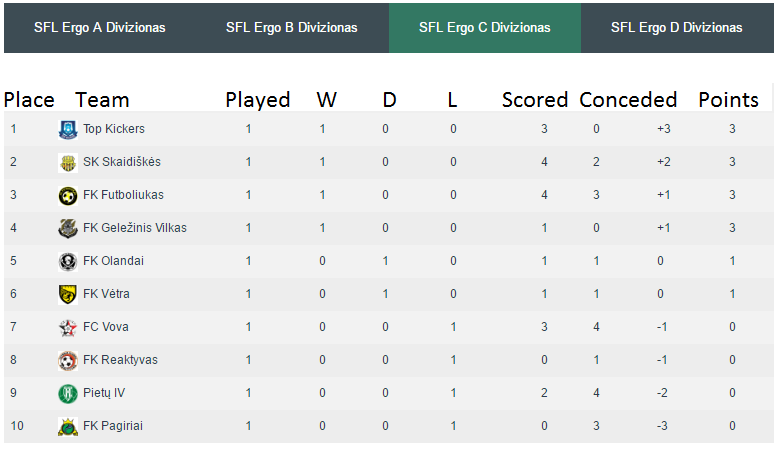This screenshot has height=449, width=781.
Task: Click the FK Olandai team badge
Action: [68, 262]
